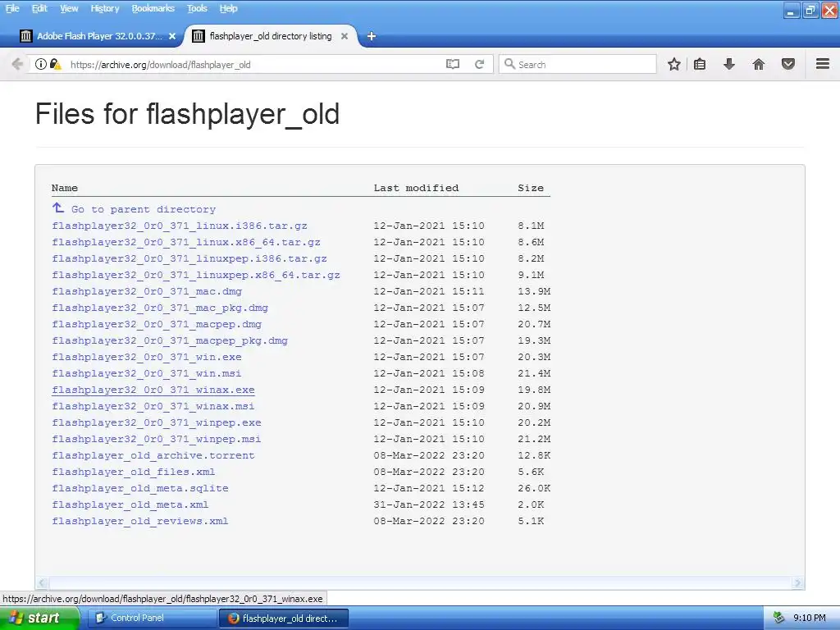840x630 pixels.
Task: Download flashplayer32_0r0_371_winax.exe
Action: 153,390
